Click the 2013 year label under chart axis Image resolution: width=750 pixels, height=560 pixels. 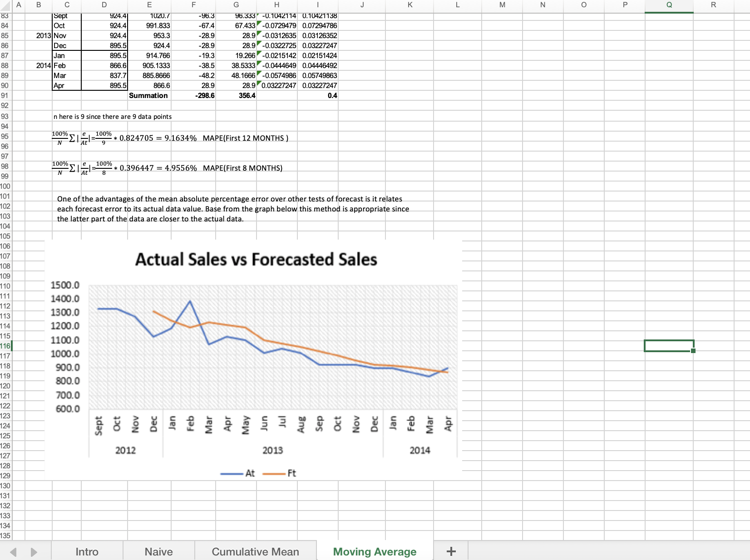[272, 450]
